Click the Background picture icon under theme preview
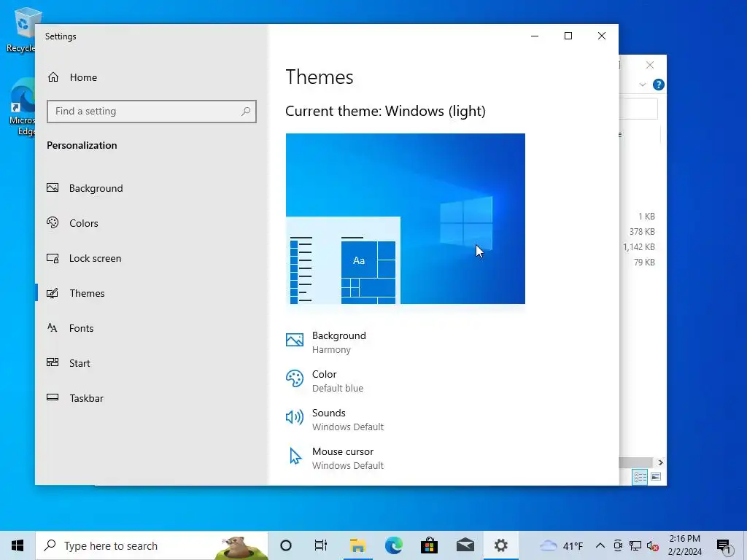 tap(295, 340)
